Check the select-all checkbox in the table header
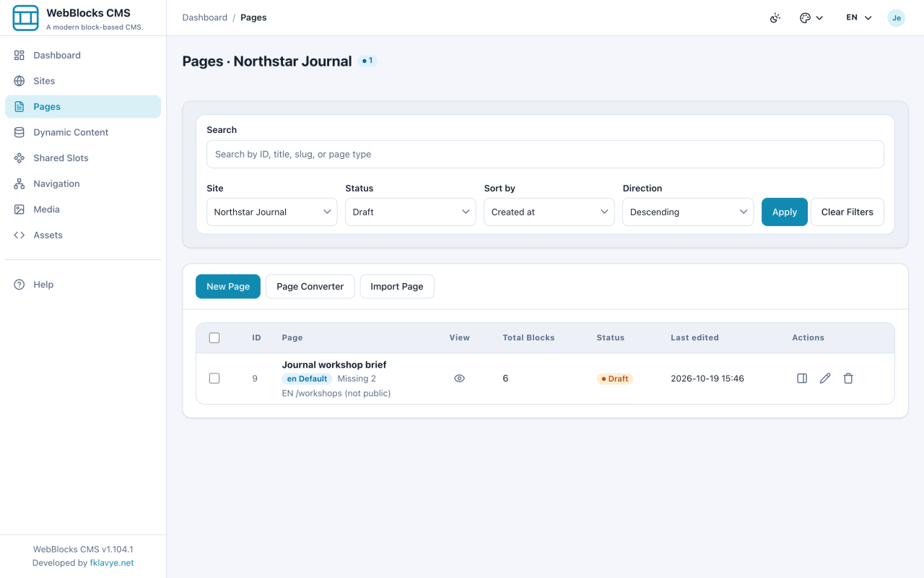Viewport: 924px width, 578px height. click(214, 337)
